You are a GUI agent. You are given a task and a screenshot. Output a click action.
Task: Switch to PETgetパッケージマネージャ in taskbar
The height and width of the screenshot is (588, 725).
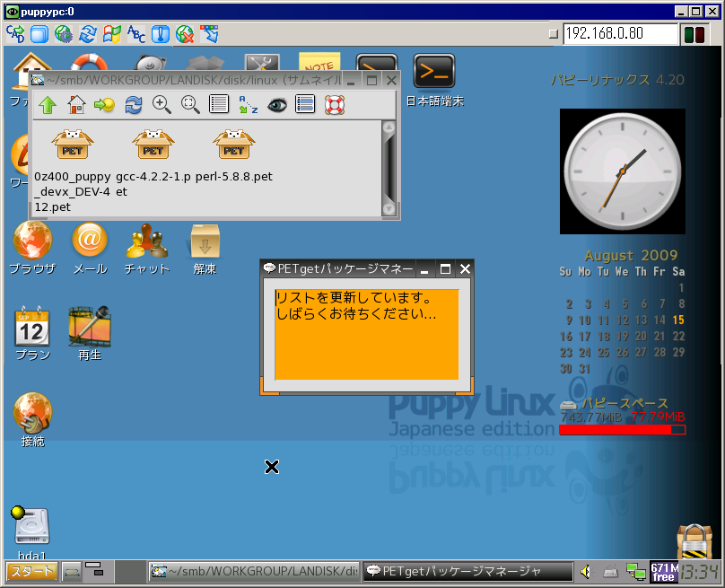point(467,572)
